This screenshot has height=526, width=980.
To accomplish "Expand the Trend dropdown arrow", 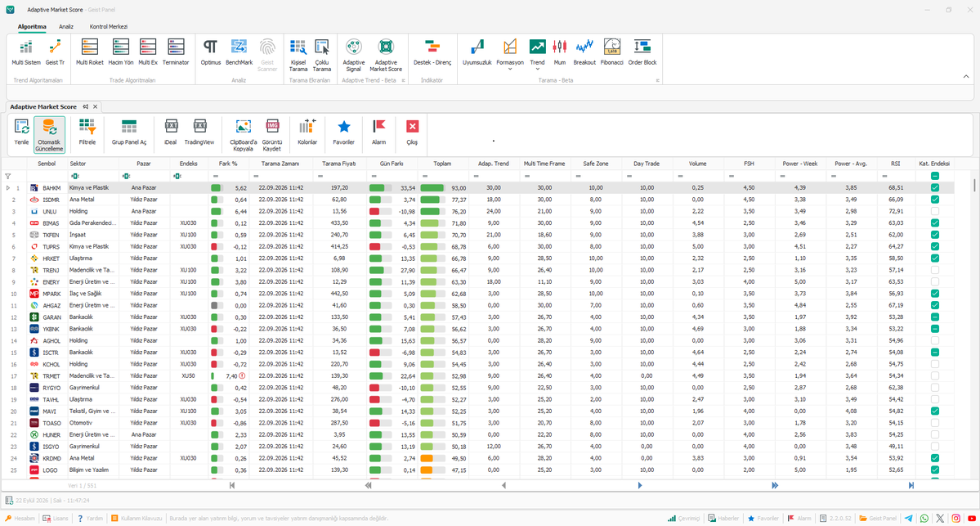I will 538,70.
